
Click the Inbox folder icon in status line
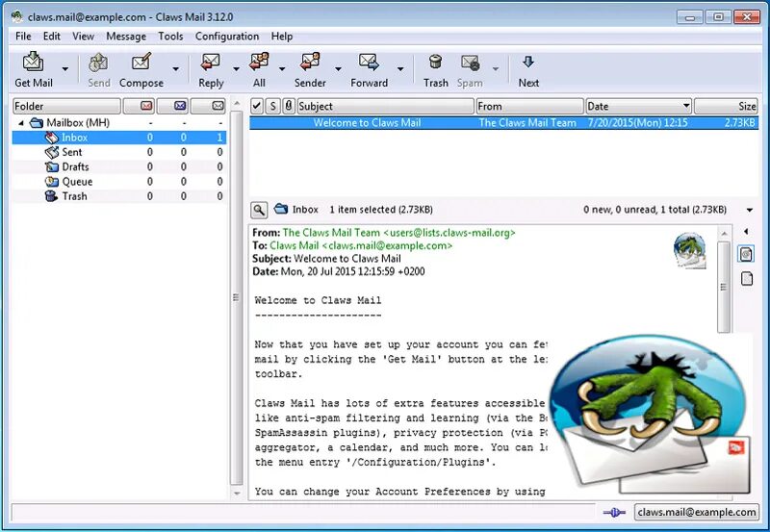pos(281,209)
